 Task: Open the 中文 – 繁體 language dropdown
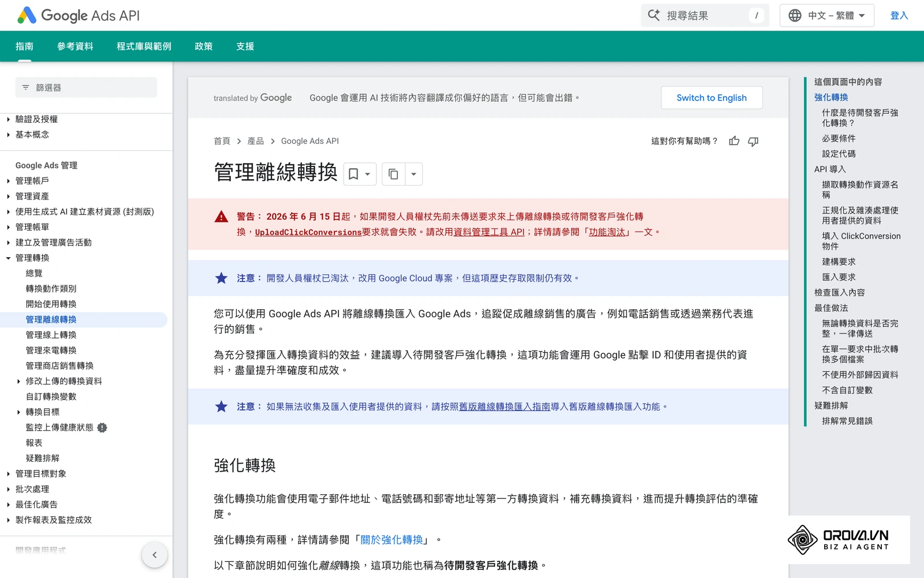pos(827,16)
